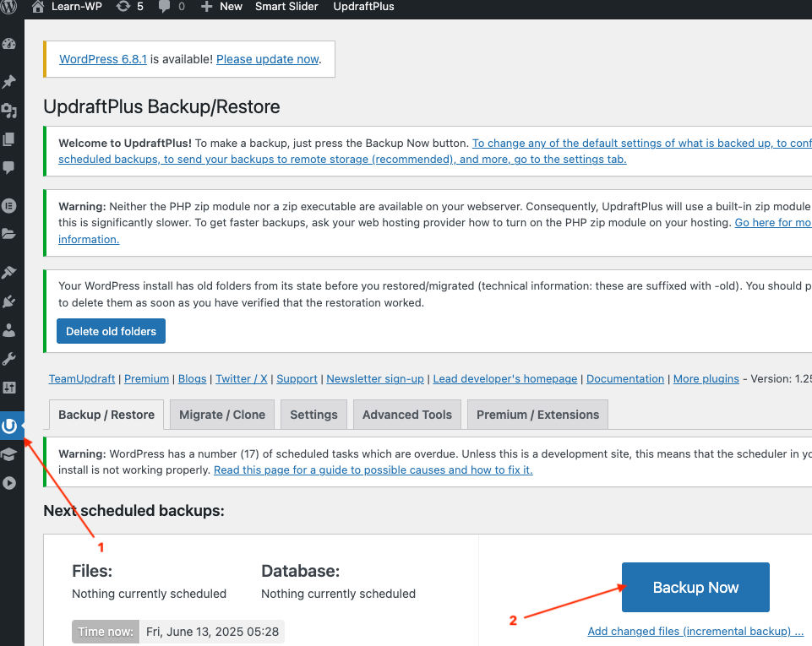Switch to Migrate / Clone tab
Screen dimensions: 812x646
click(221, 415)
